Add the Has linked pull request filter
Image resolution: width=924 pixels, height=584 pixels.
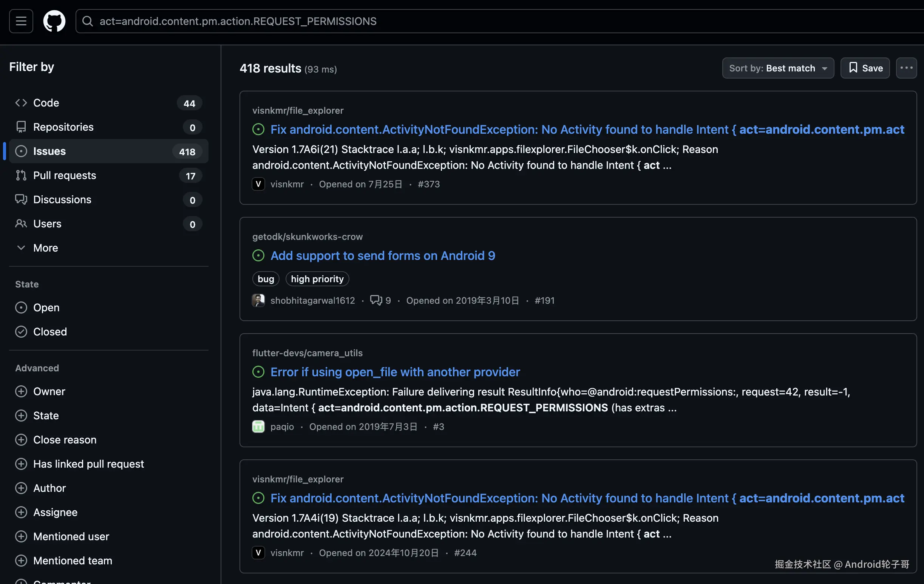coord(88,464)
